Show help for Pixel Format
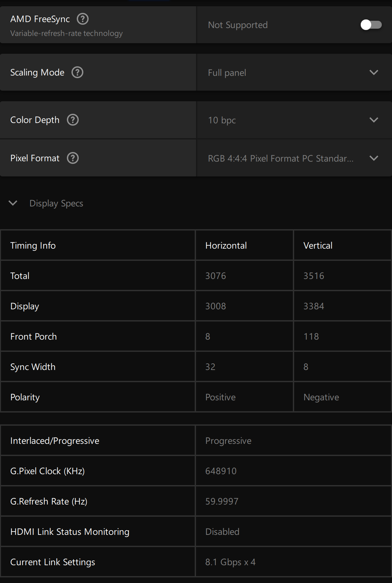Image resolution: width=392 pixels, height=583 pixels. [x=73, y=158]
